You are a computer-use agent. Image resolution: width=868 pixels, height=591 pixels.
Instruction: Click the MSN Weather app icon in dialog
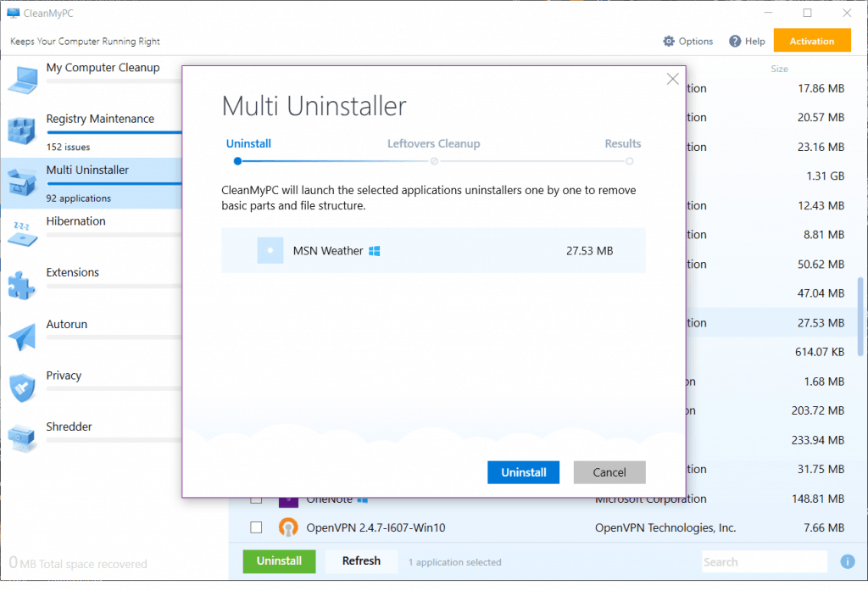click(x=270, y=250)
